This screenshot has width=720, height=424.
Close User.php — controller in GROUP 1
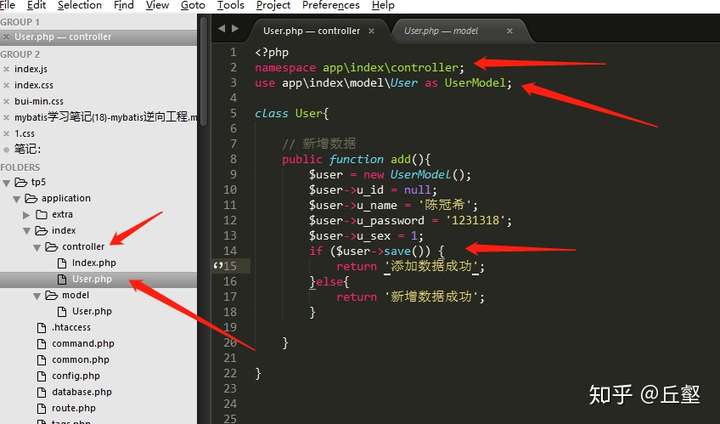[6, 37]
